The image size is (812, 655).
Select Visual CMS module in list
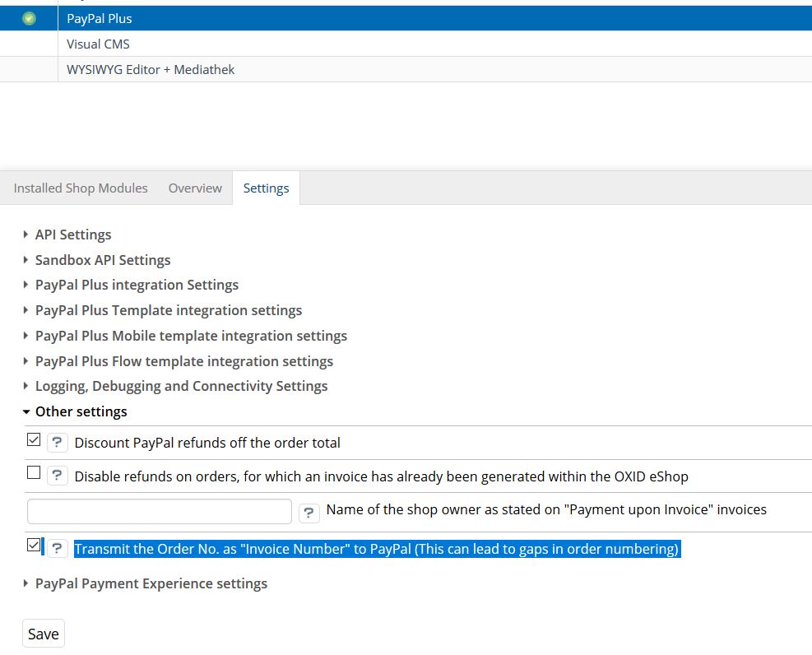point(98,44)
